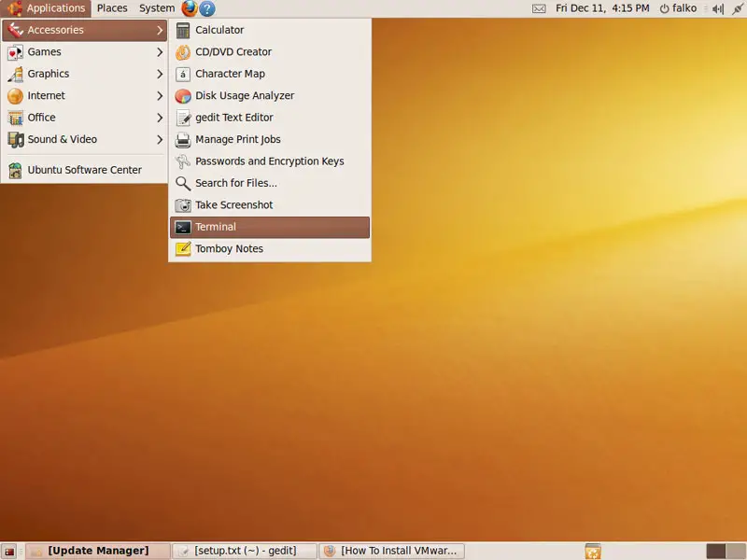Image resolution: width=747 pixels, height=560 pixels.
Task: Click the CD/DVD Creator disc icon
Action: (183, 52)
